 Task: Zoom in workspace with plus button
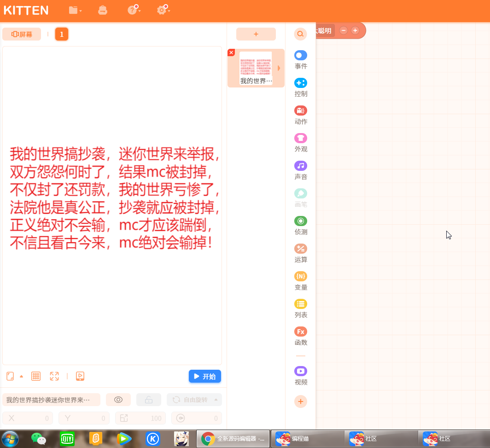(355, 30)
